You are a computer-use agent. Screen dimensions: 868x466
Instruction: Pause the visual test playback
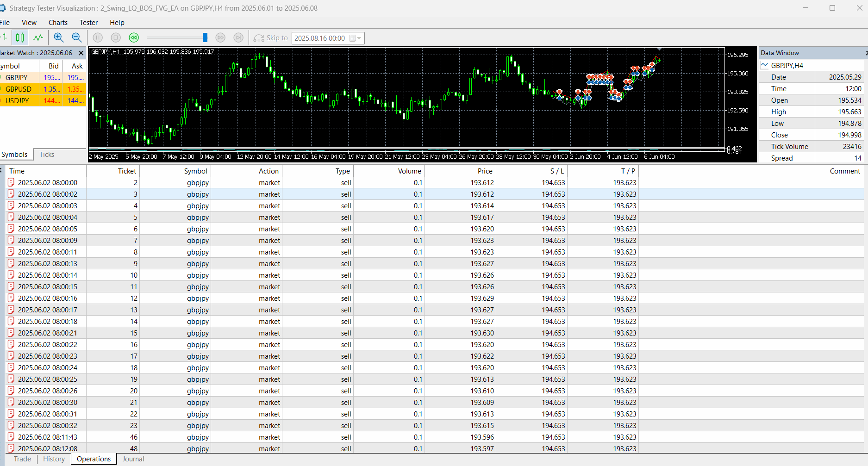[98, 38]
